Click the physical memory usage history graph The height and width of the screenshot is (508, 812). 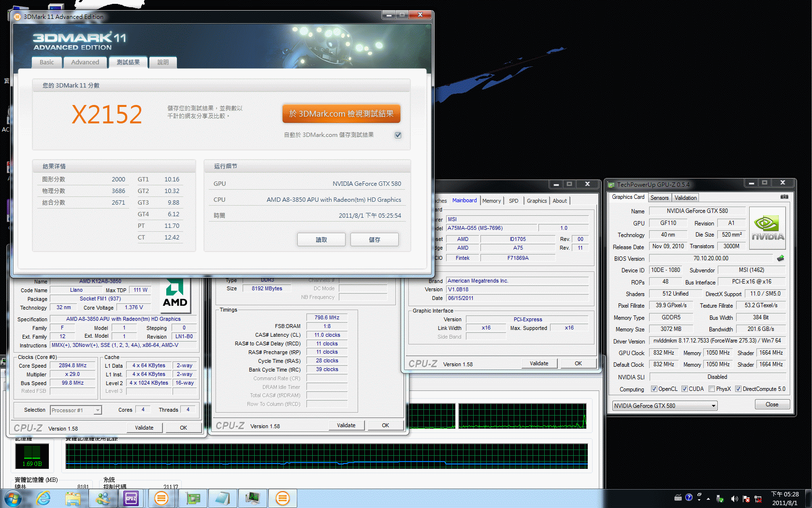[x=327, y=456]
